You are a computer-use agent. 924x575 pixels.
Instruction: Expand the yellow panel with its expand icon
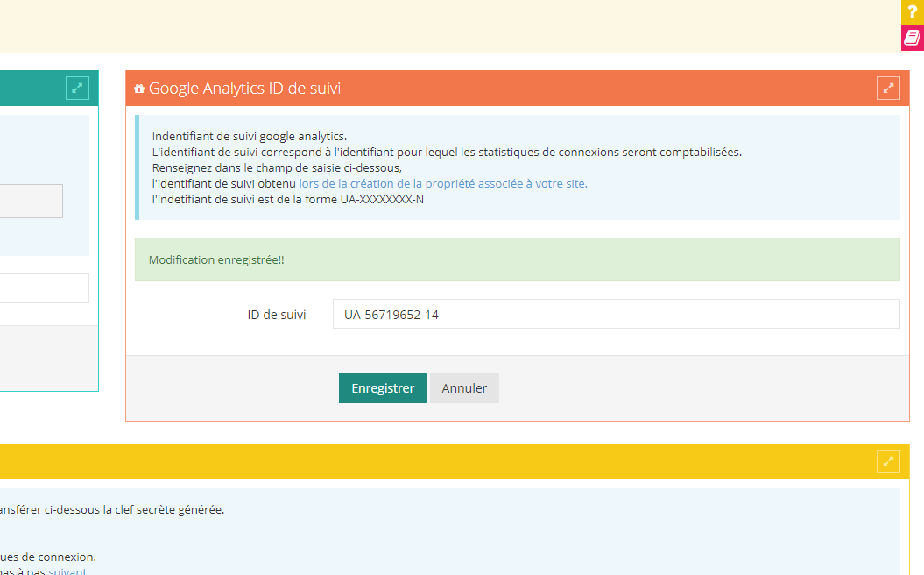(888, 461)
